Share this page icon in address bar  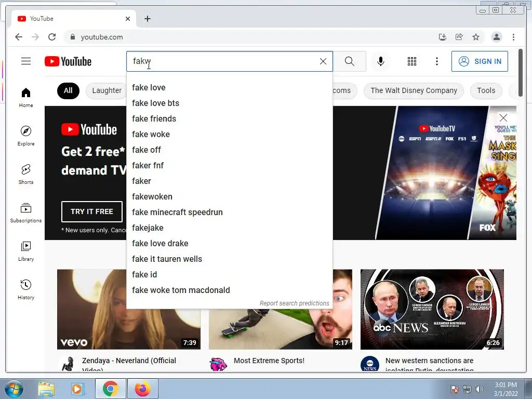[x=459, y=37]
